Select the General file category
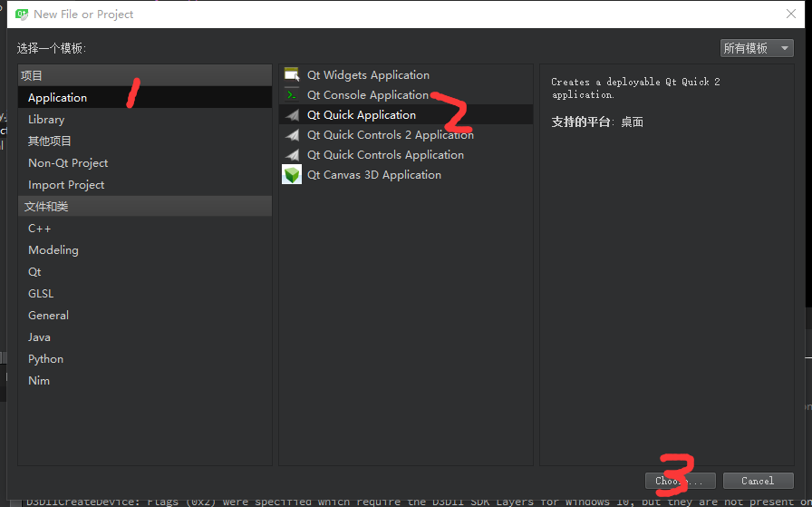This screenshot has width=812, height=507. [x=144, y=316]
